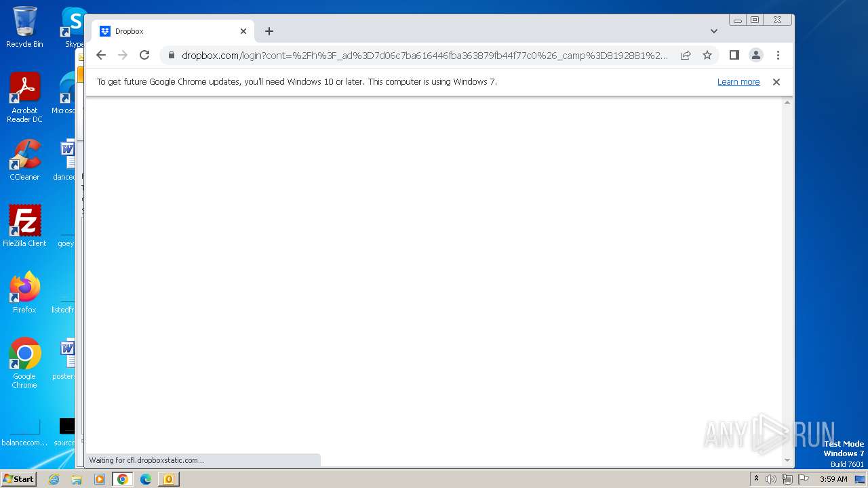The image size is (868, 488).
Task: Open the Outlook taskbar item
Action: pos(169,479)
